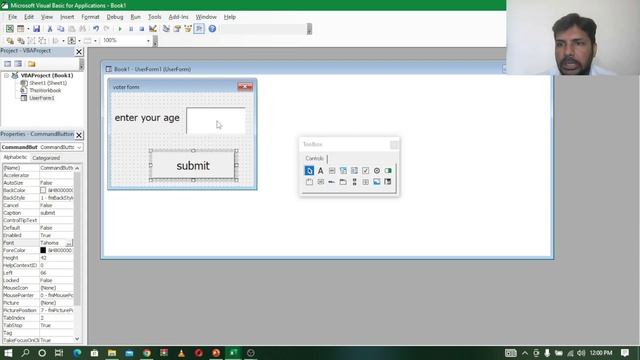Open the Excel app on taskbar
This screenshot has width=640, height=360.
click(x=233, y=353)
